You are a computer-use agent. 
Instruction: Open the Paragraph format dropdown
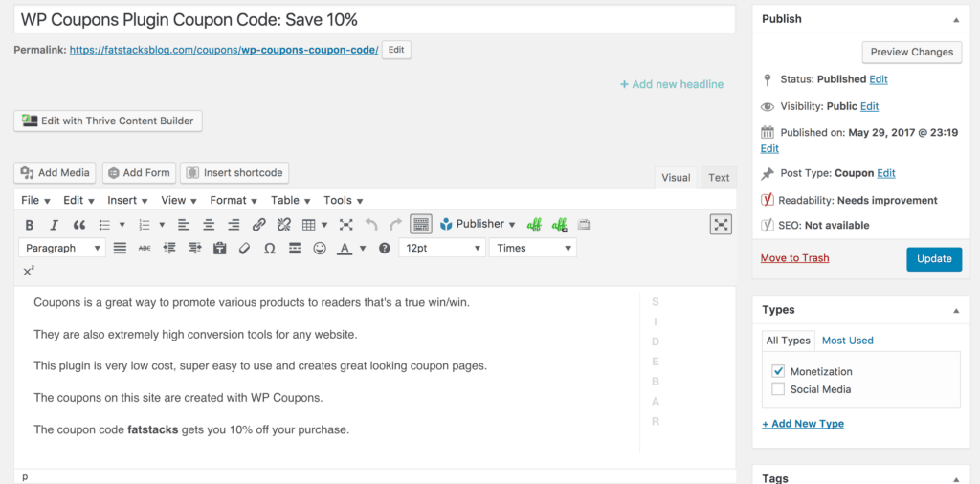[62, 248]
